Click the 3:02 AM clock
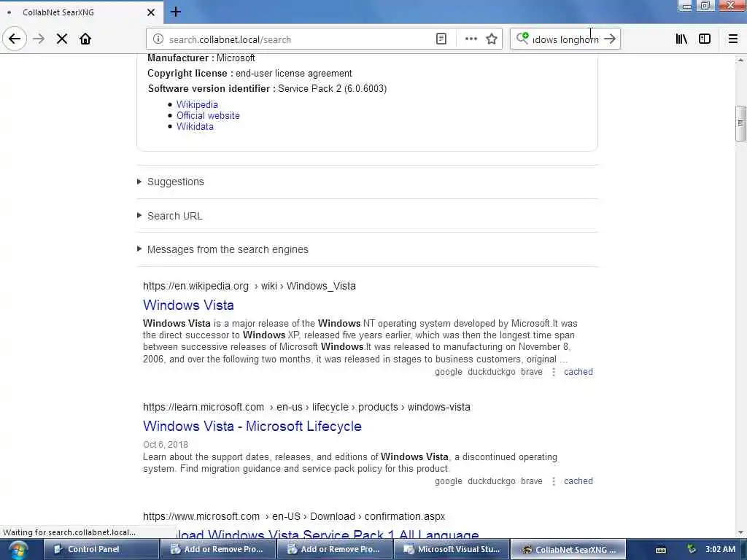 click(720, 549)
